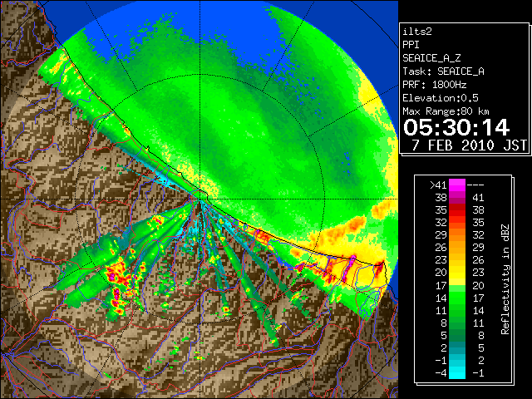
Task: Select the 'PPI' scan type label
Action: (x=411, y=45)
